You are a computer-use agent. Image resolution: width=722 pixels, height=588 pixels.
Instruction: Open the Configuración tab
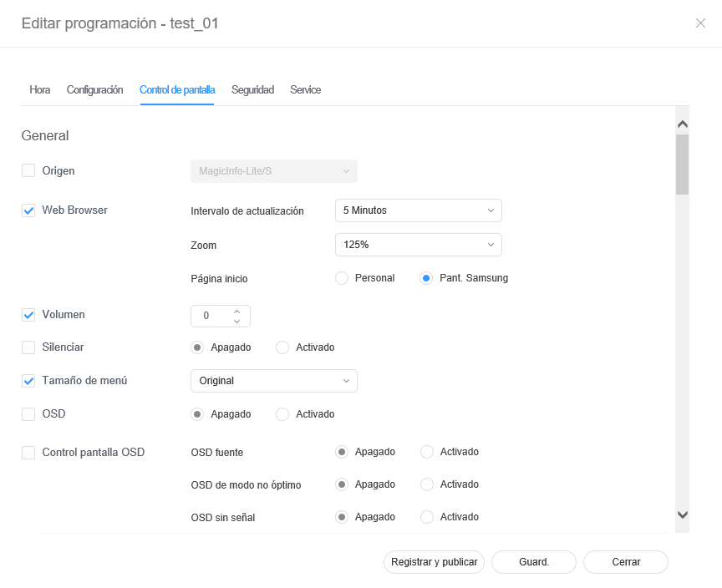94,90
